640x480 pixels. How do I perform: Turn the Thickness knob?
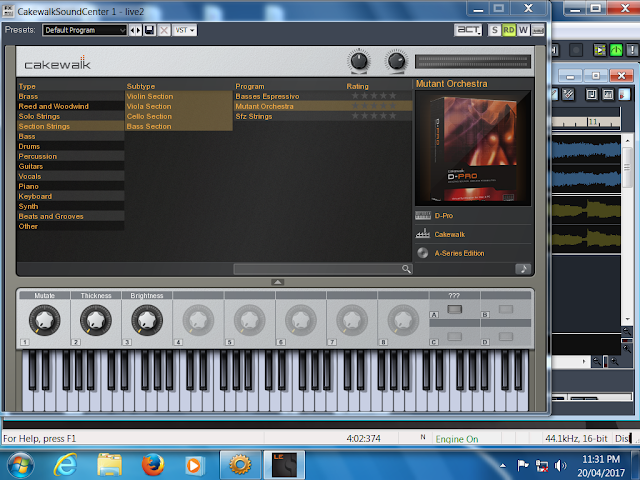[x=96, y=320]
